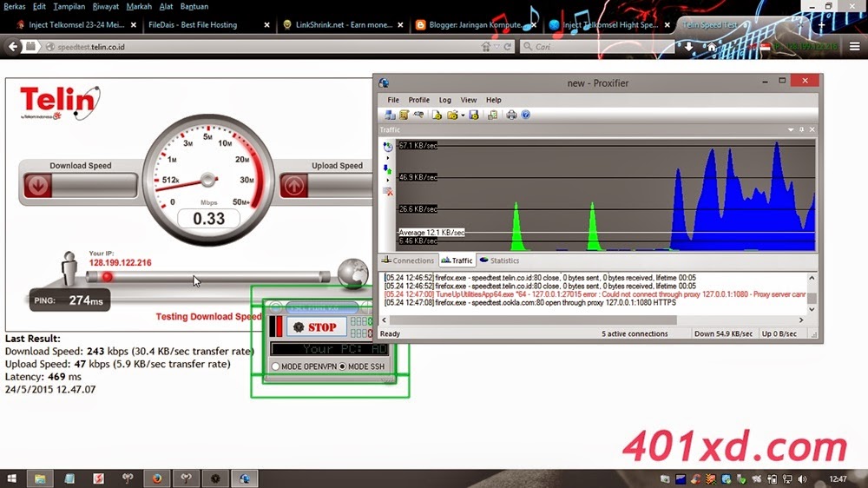Screen dimensions: 868x488
Task: Click the red Upload Speed arrow icon
Action: pos(294,185)
